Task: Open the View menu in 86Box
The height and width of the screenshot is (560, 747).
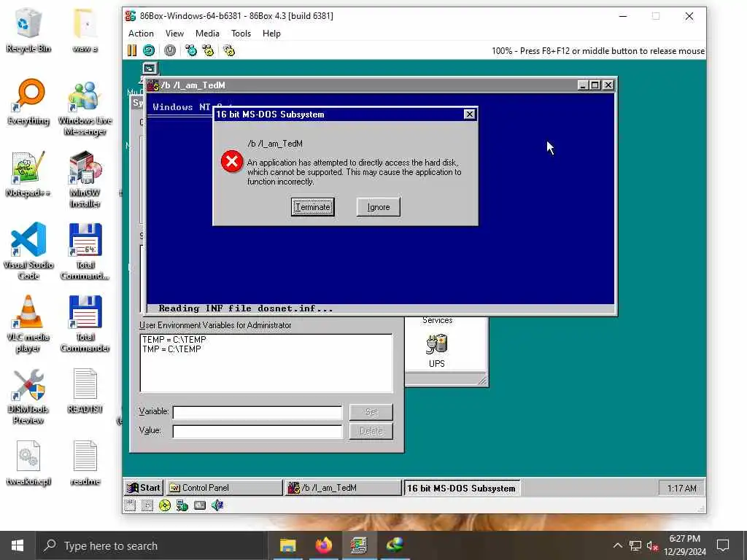Action: click(x=174, y=34)
